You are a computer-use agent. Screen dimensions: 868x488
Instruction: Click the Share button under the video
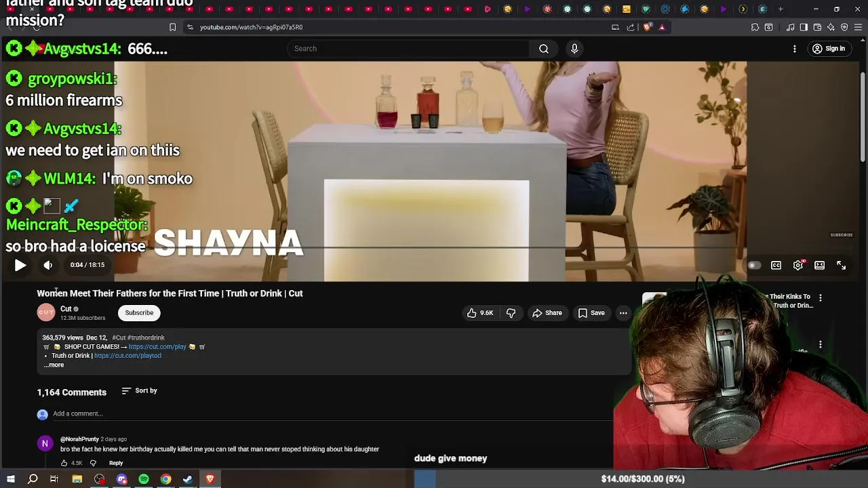[547, 313]
